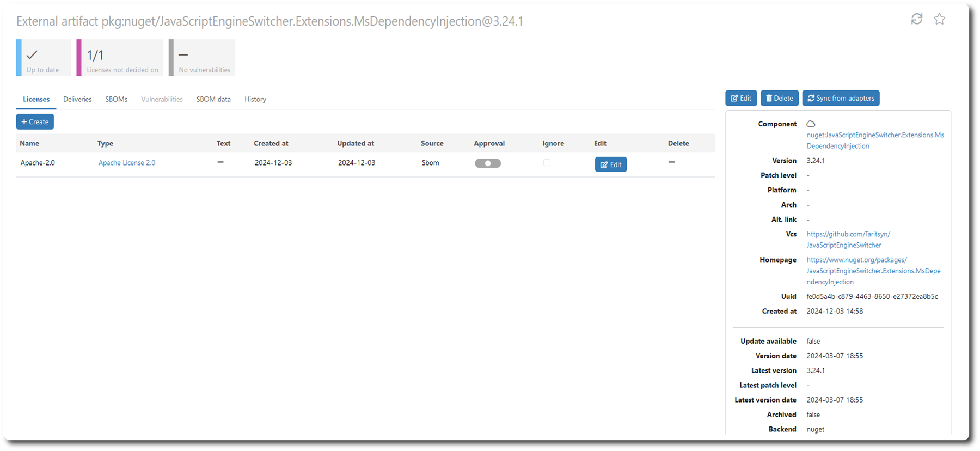Image resolution: width=980 pixels, height=451 pixels.
Task: Click the Apache-2.0 name cell
Action: pyautogui.click(x=38, y=163)
